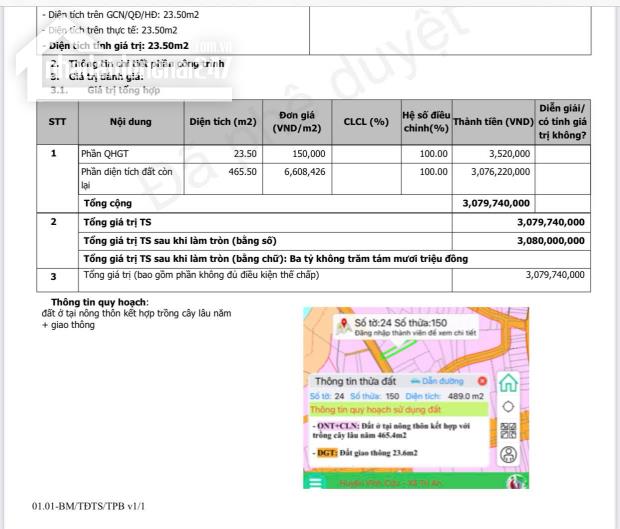This screenshot has height=529, width=620.
Task: Click the Thành tiền (VND) column header
Action: 493,121
